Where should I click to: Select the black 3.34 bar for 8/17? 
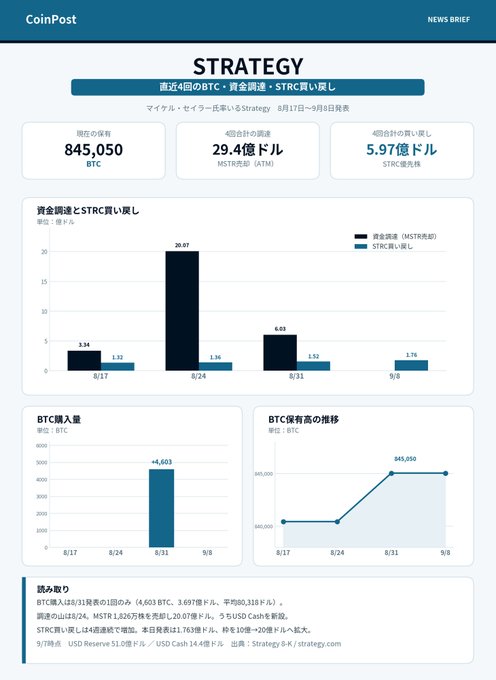[84, 361]
